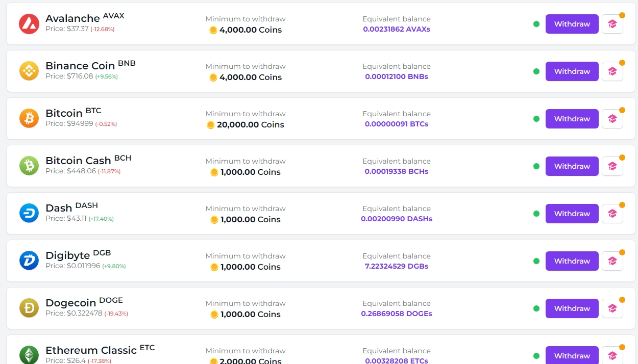Withdraw Avalanche AVAX balance
Screen dimensions: 638x364
click(x=572, y=24)
